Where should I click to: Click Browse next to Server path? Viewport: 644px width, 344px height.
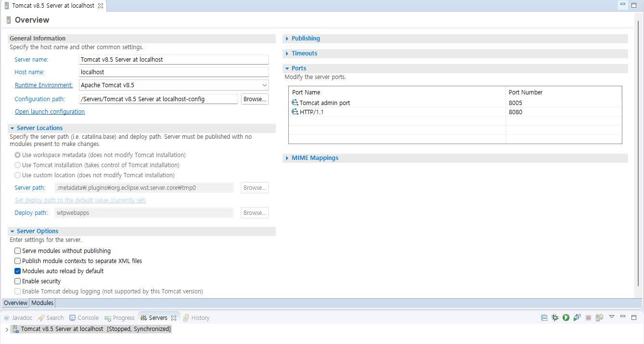pos(255,188)
